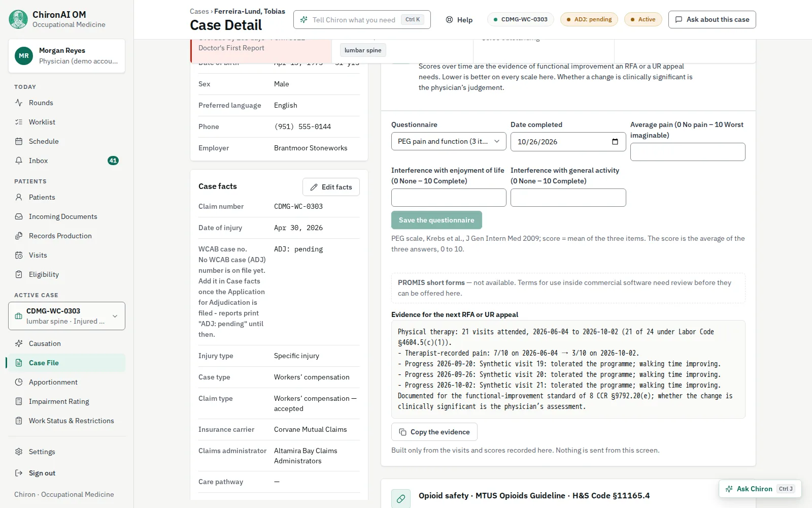Click the Causation sparkle icon

point(19,343)
